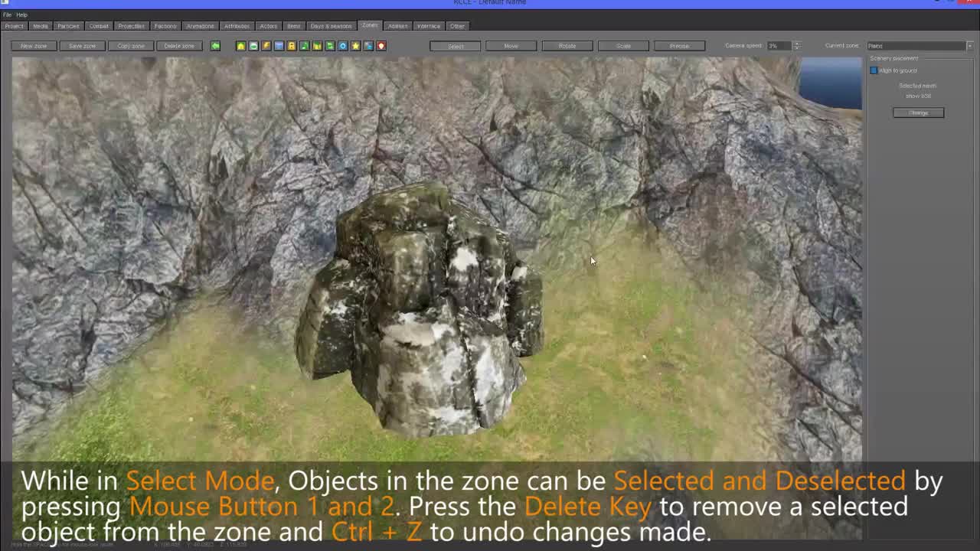Image resolution: width=980 pixels, height=551 pixels.
Task: Open the Current zone dropdown showing Plains
Action: pos(916,45)
